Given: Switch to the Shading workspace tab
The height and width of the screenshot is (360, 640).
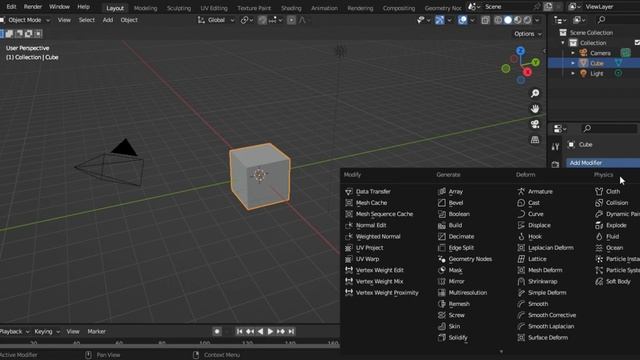Looking at the screenshot, I should coord(291,8).
